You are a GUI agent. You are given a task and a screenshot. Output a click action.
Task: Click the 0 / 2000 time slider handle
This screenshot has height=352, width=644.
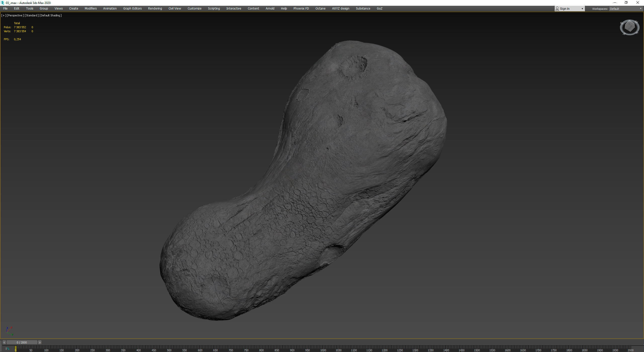coord(22,342)
